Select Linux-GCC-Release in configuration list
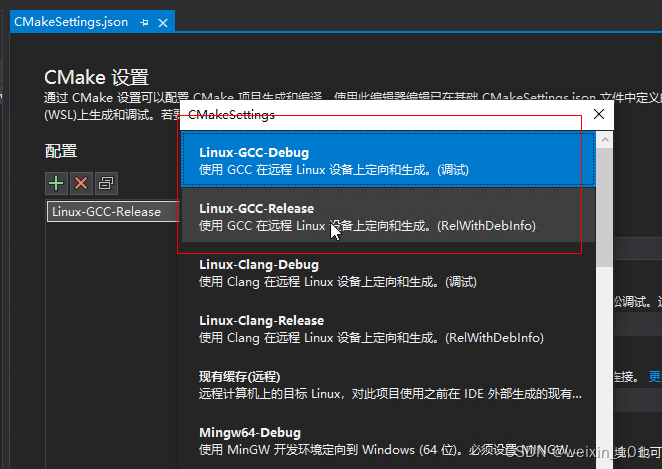The width and height of the screenshot is (662, 469). (x=113, y=211)
